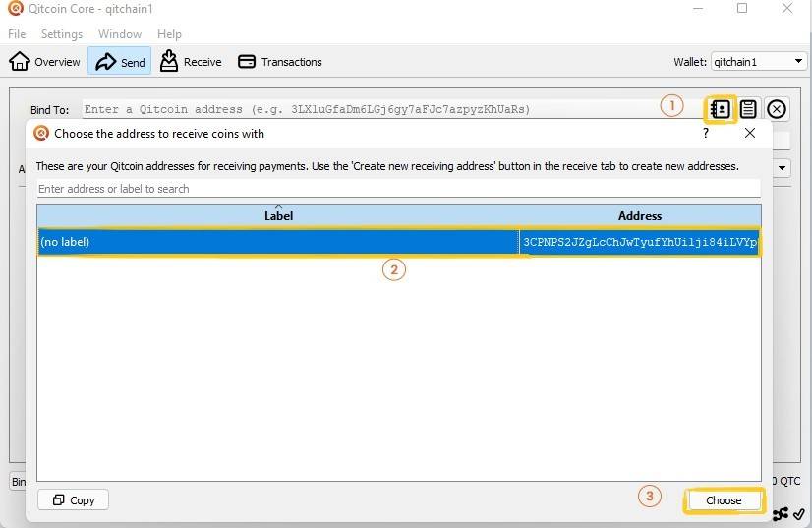Screen dimensions: 812x528
Task: Click the Qitcoin Core title bar logo
Action: (16, 8)
